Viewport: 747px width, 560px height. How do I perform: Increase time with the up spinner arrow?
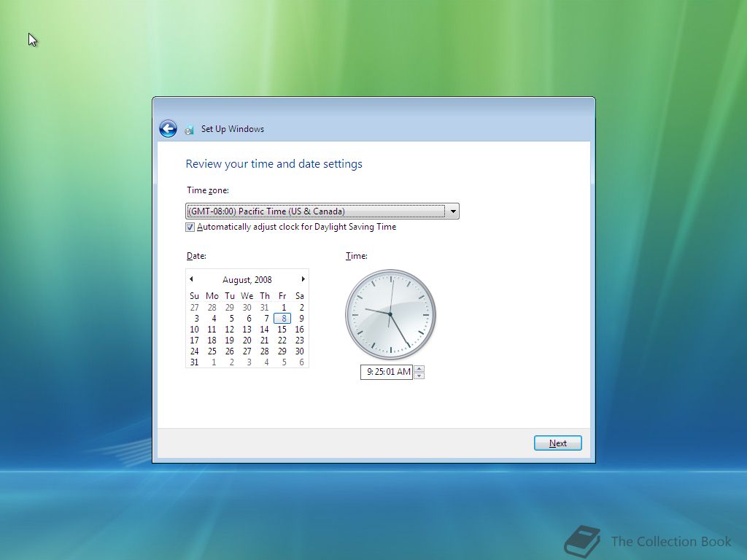pos(419,368)
